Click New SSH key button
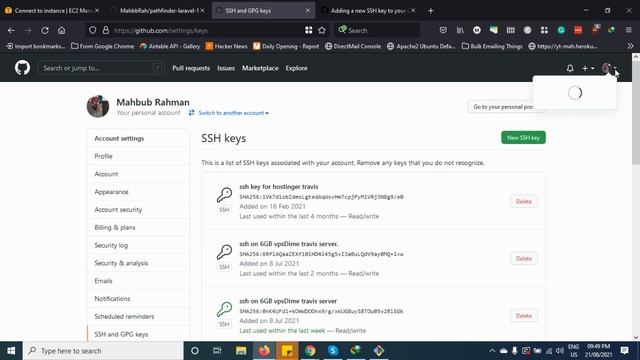The image size is (640, 360). click(523, 138)
